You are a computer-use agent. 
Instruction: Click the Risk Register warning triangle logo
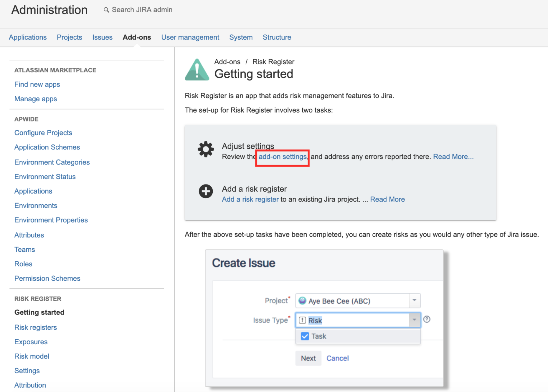point(197,69)
